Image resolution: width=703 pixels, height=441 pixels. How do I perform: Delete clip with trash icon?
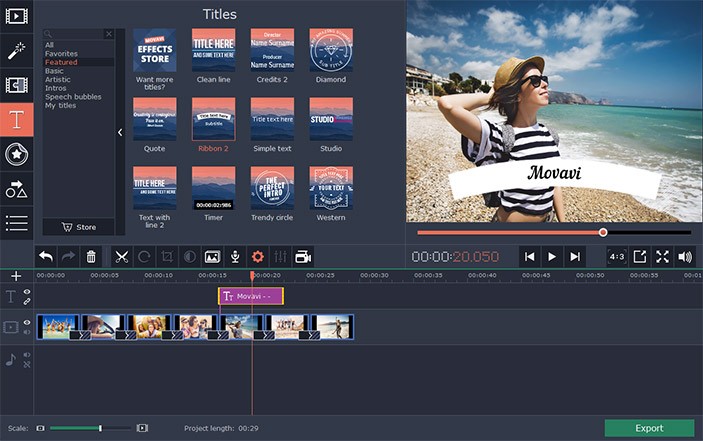[91, 257]
